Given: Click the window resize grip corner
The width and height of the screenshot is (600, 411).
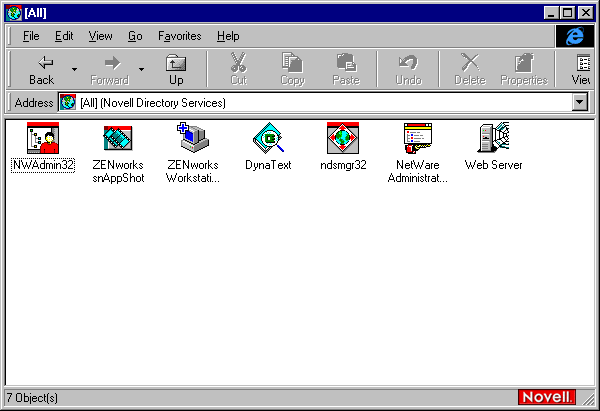Looking at the screenshot, I should click(x=588, y=399).
